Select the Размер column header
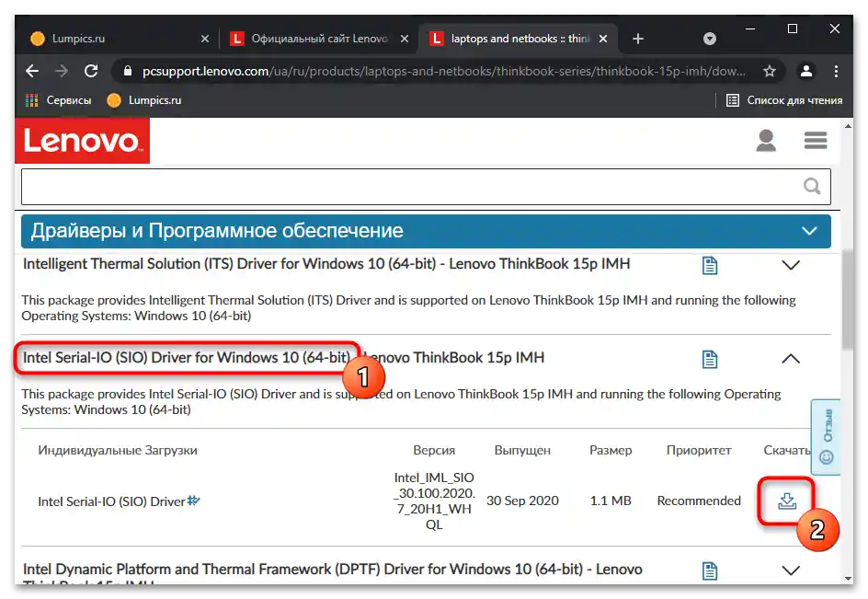Viewport: 868px width, 599px height. (x=610, y=450)
